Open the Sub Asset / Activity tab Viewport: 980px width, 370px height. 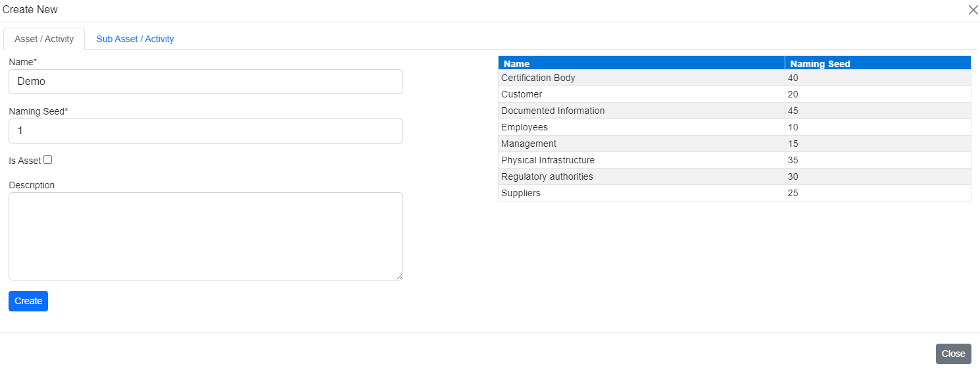(x=135, y=39)
